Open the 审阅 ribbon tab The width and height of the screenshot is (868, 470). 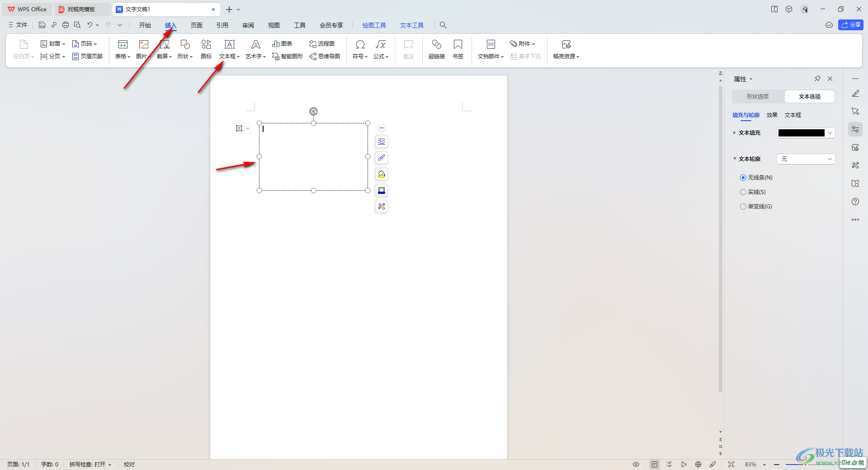tap(248, 25)
